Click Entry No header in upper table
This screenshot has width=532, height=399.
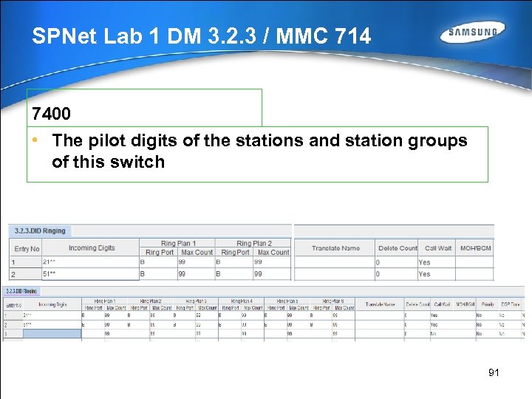[27, 249]
